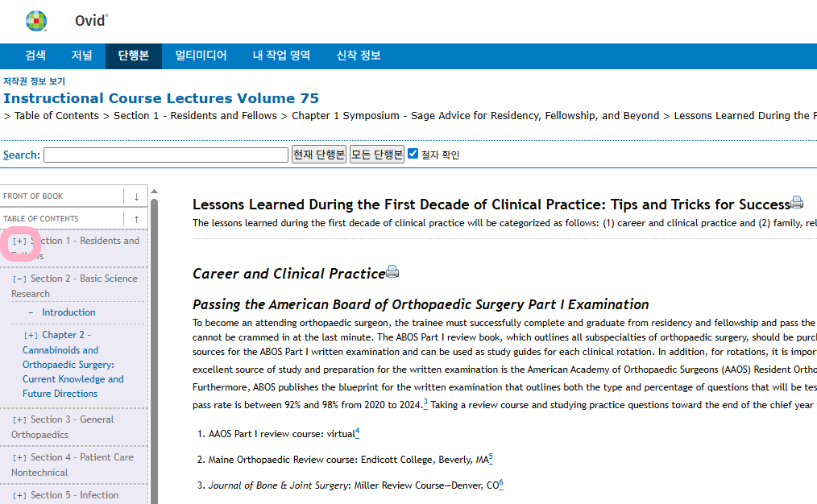Click the down arrow beside Front of Book

click(136, 196)
